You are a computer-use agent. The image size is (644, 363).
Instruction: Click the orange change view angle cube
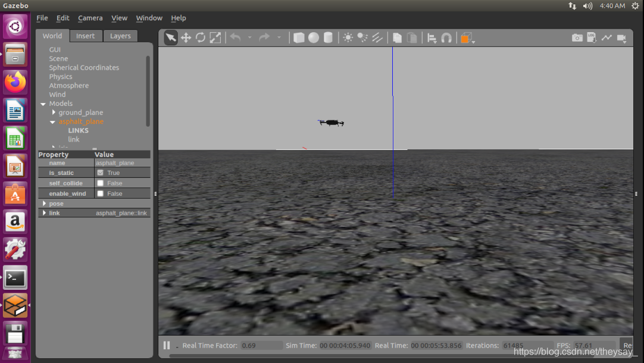pyautogui.click(x=467, y=38)
